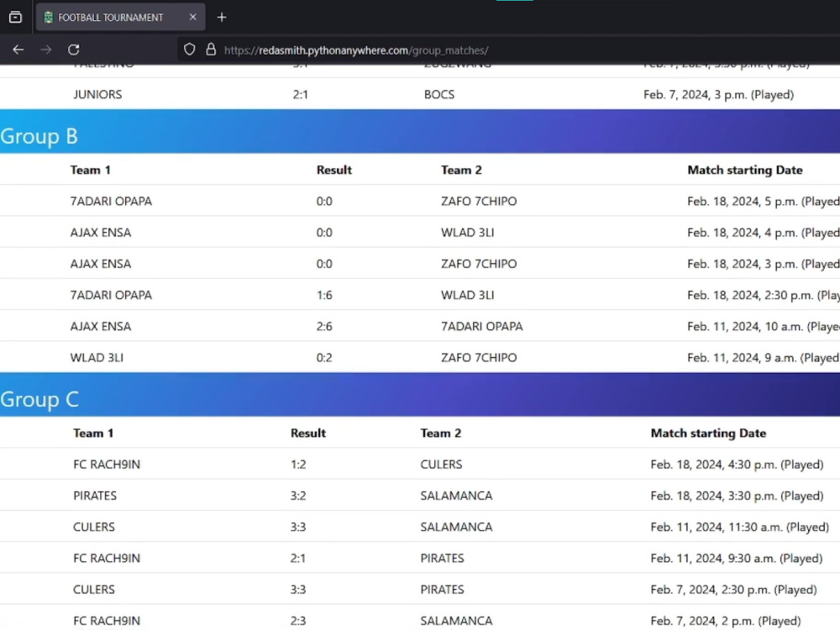The height and width of the screenshot is (630, 840).
Task: Click date Feb. 7, 2024, 3 p.m. (Played)
Action: point(718,95)
